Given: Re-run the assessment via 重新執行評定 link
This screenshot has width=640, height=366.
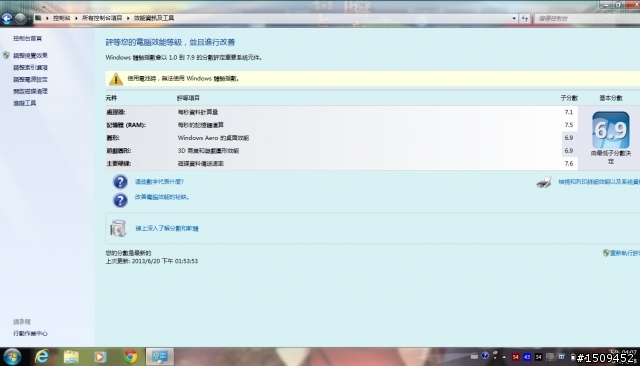Looking at the screenshot, I should [x=625, y=253].
